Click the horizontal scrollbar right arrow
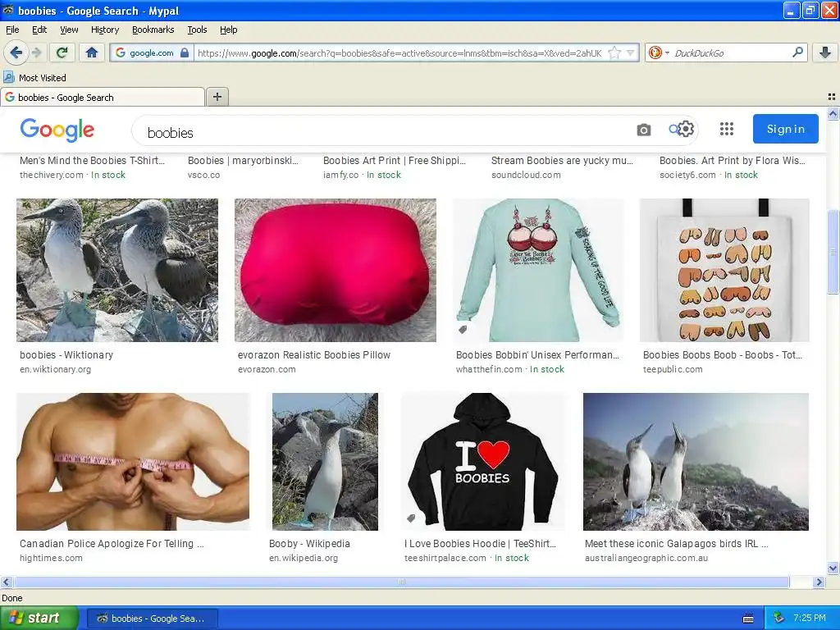Screen dimensions: 840x630 pos(819,582)
